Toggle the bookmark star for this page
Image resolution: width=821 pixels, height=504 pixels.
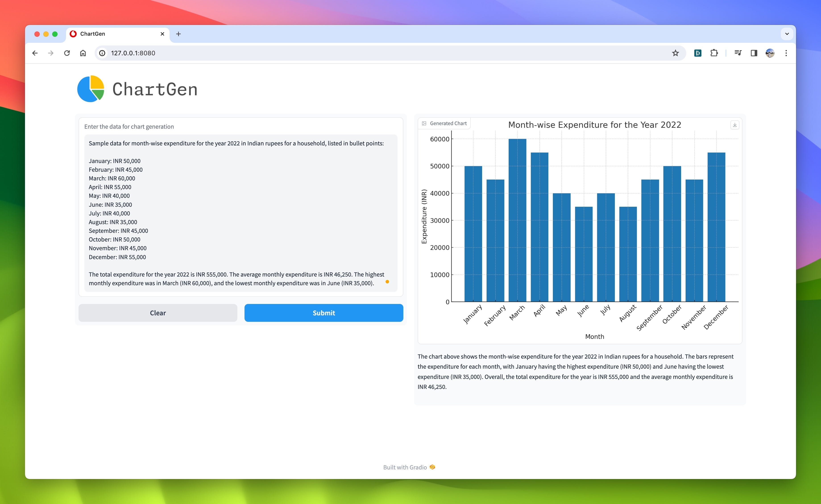coord(676,53)
